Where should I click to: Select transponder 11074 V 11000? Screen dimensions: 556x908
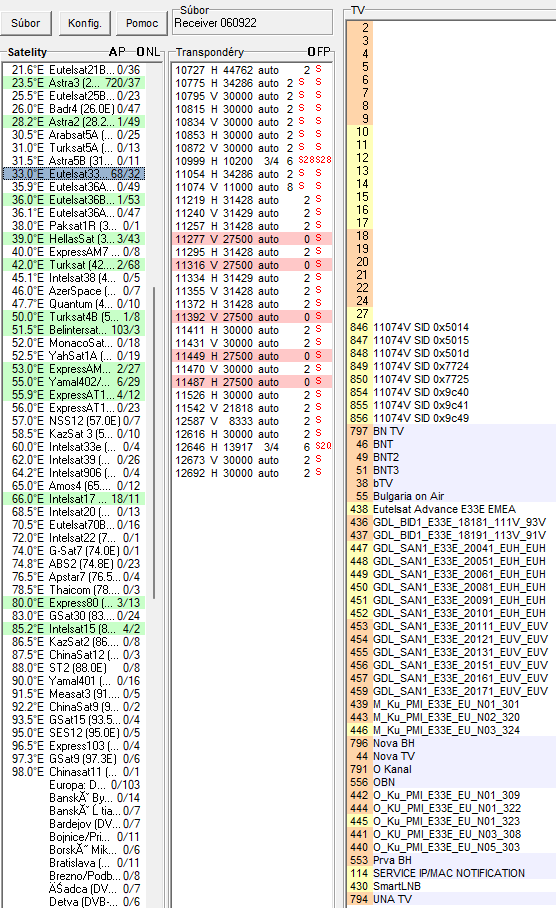tap(253, 187)
